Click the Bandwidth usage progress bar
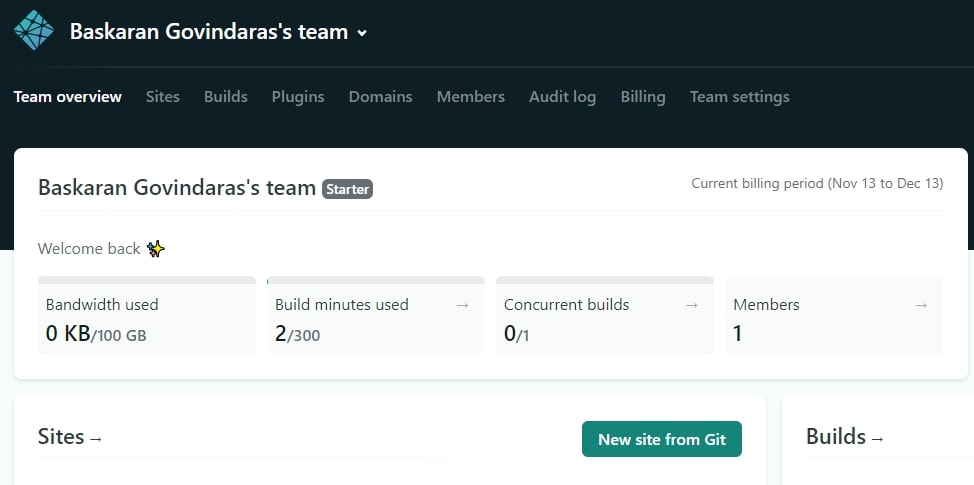 [x=147, y=280]
